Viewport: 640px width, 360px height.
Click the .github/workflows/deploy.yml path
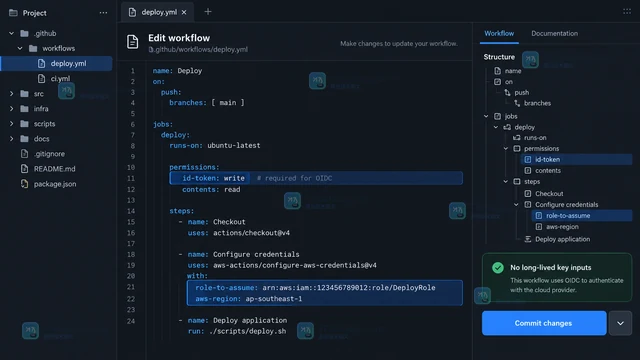(198, 49)
